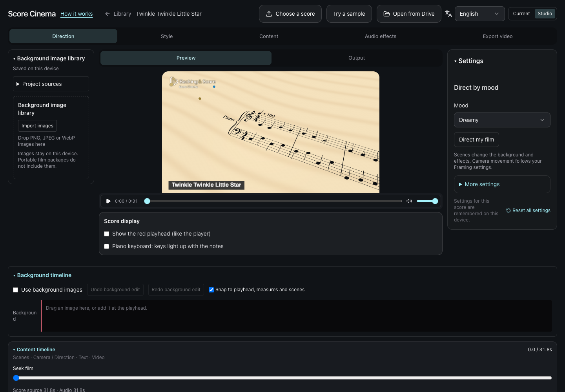Click Choose a score button

point(290,14)
